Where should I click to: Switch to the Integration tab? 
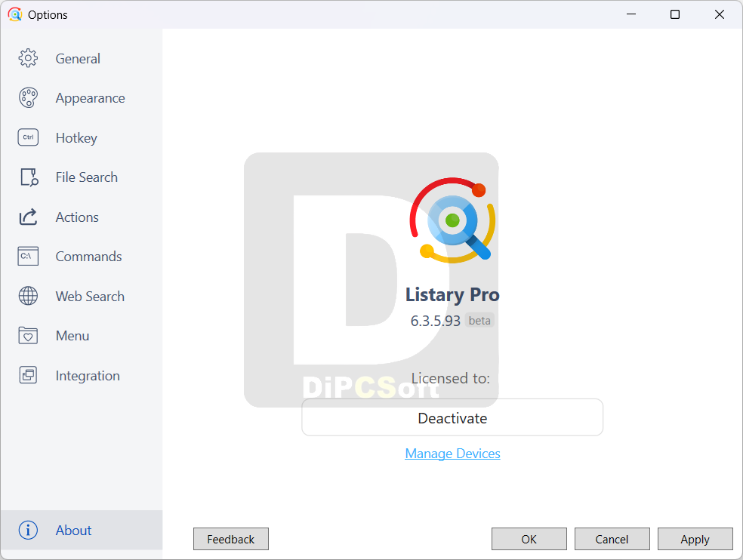[x=82, y=375]
